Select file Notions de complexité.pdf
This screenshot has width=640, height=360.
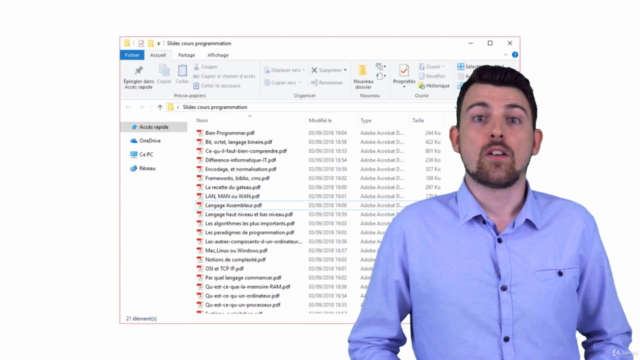coord(235,260)
